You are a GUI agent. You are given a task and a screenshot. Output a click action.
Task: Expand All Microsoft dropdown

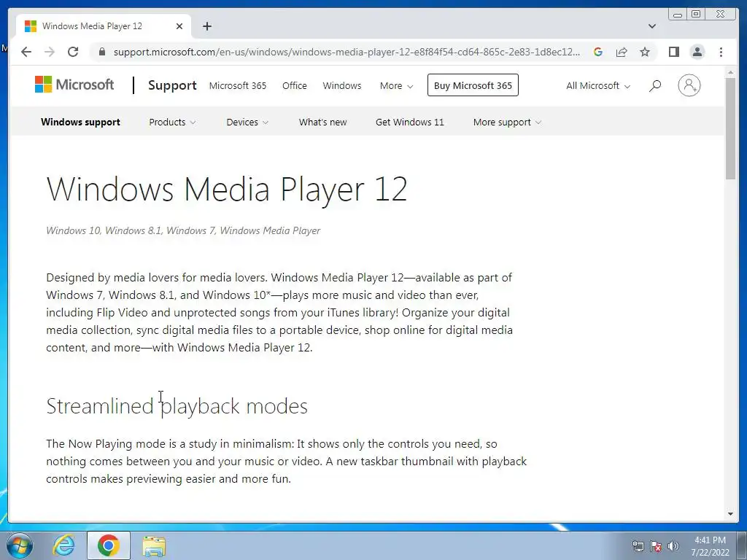(598, 86)
